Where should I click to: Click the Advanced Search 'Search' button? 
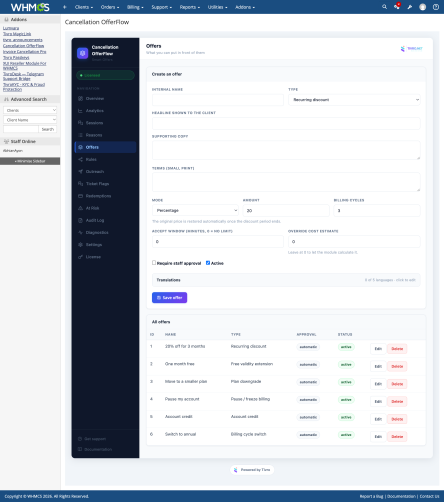tap(48, 129)
